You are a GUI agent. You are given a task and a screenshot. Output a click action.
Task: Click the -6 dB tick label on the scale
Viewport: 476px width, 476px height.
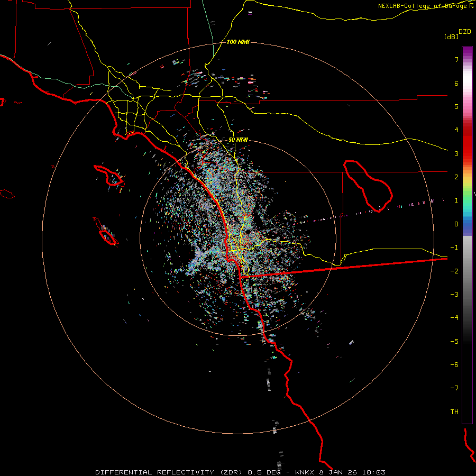pyautogui.click(x=454, y=364)
